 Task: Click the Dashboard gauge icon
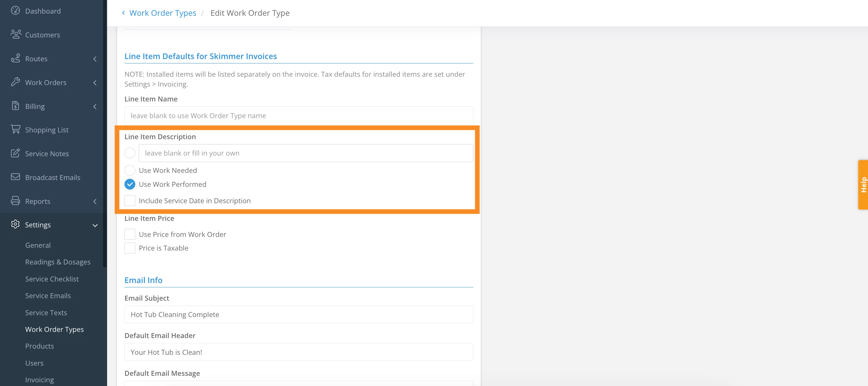[x=15, y=11]
